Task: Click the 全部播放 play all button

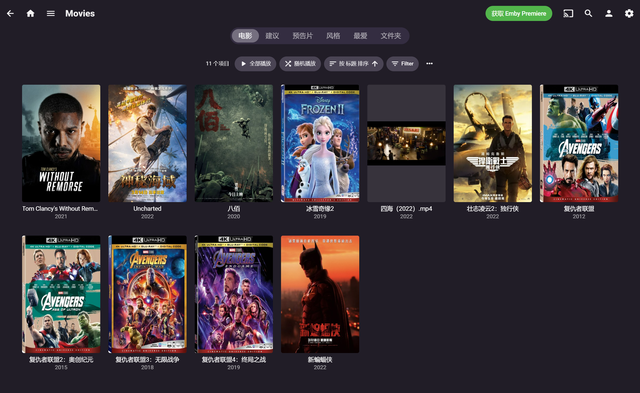Action: coord(256,64)
